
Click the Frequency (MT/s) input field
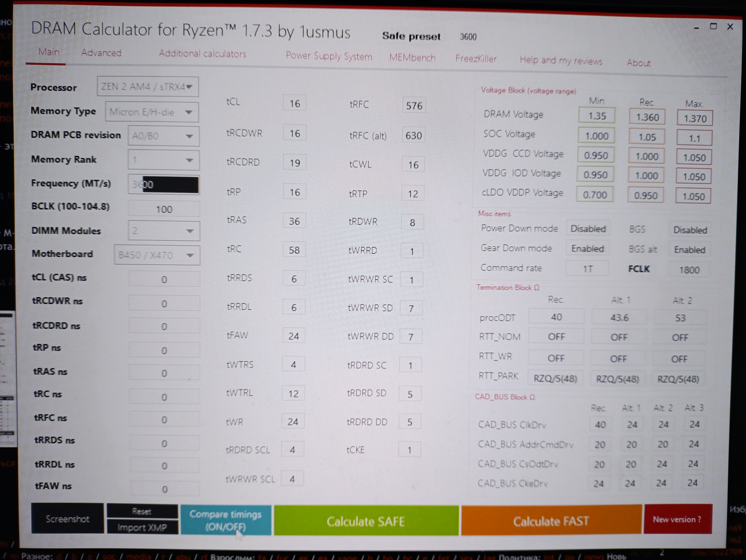164,184
